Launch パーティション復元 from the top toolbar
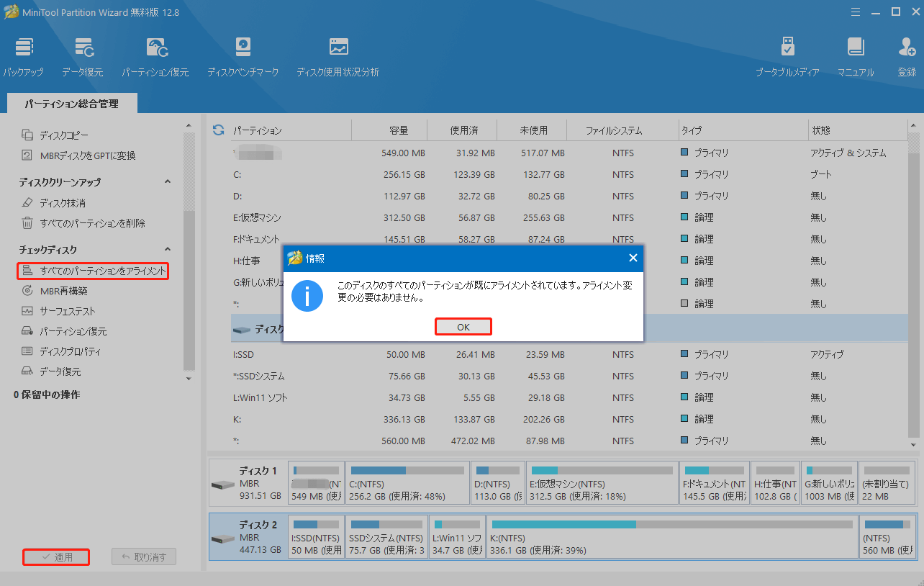This screenshot has height=586, width=924. tap(155, 57)
